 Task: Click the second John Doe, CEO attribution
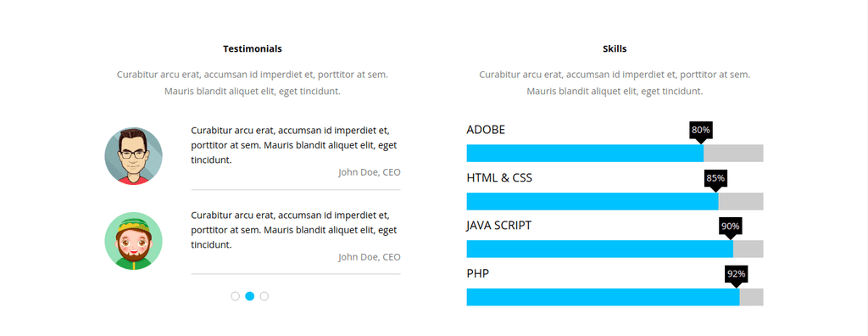370,257
